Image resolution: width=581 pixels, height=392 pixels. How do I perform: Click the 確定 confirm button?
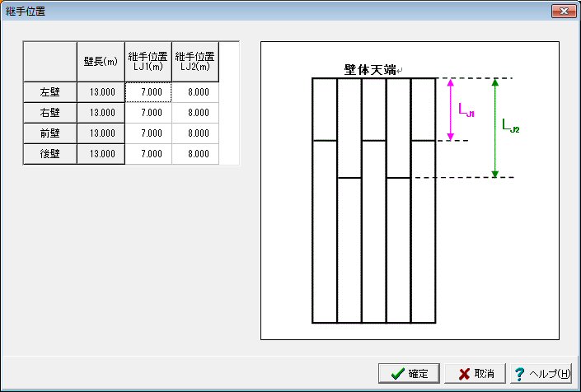point(409,374)
